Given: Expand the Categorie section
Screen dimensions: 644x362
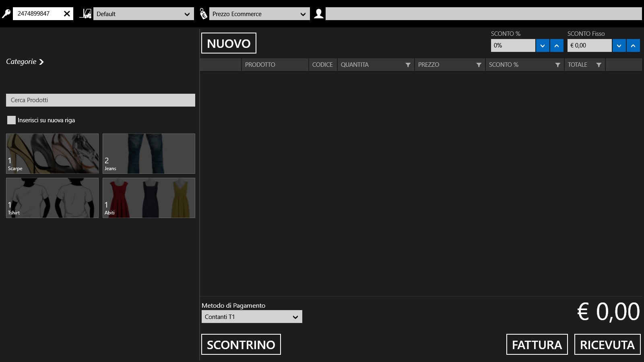Looking at the screenshot, I should (25, 62).
